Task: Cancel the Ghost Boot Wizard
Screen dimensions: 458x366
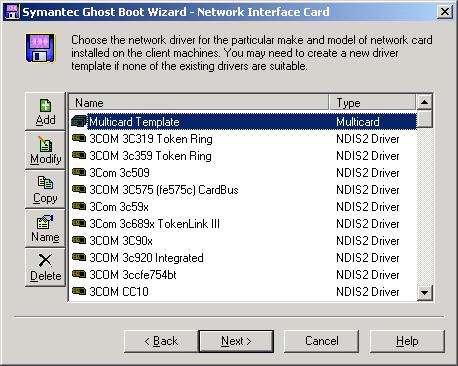Action: click(x=322, y=341)
